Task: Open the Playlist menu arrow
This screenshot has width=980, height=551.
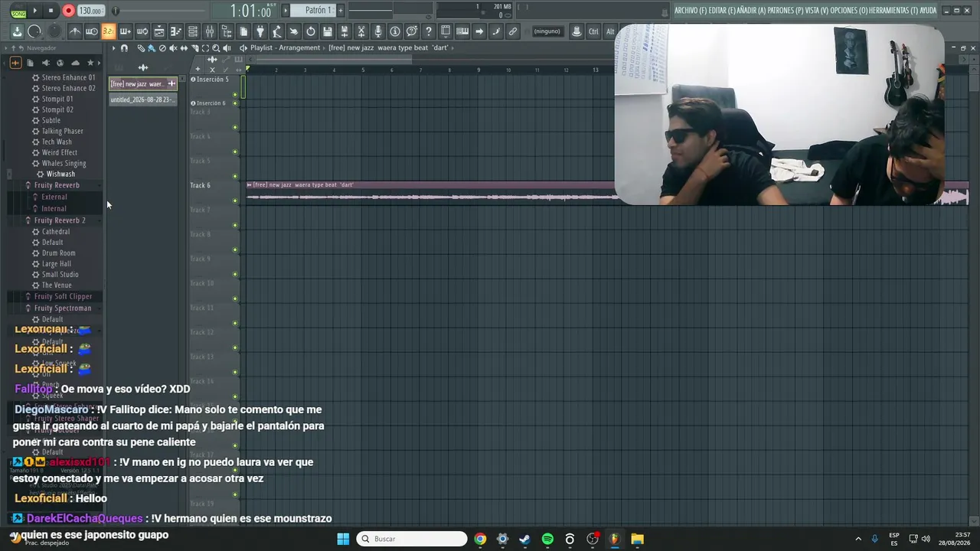Action: pos(113,48)
